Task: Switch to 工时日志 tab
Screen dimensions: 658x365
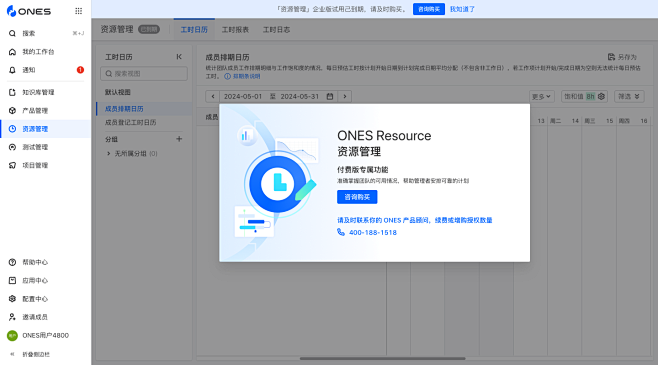Action: coord(276,30)
